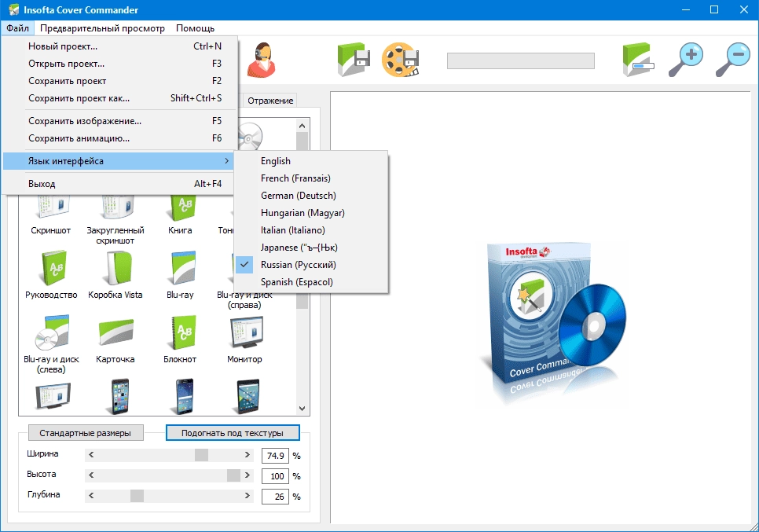759x532 pixels.
Task: Click the zoom out magnifier icon
Action: (733, 60)
